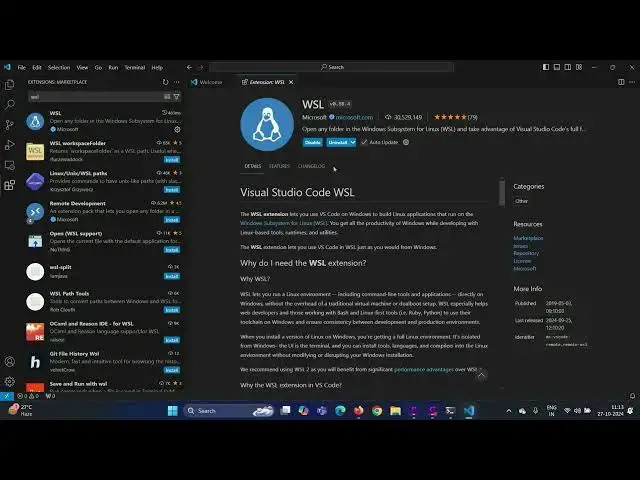Open the Extensions view icon
Viewport: 640px width, 480px height.
[9, 185]
